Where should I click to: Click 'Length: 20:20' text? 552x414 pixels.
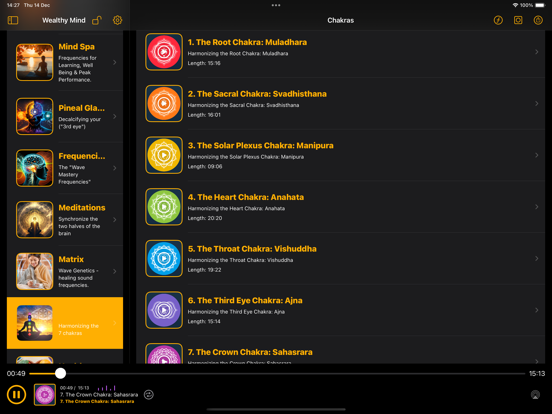coord(205,218)
